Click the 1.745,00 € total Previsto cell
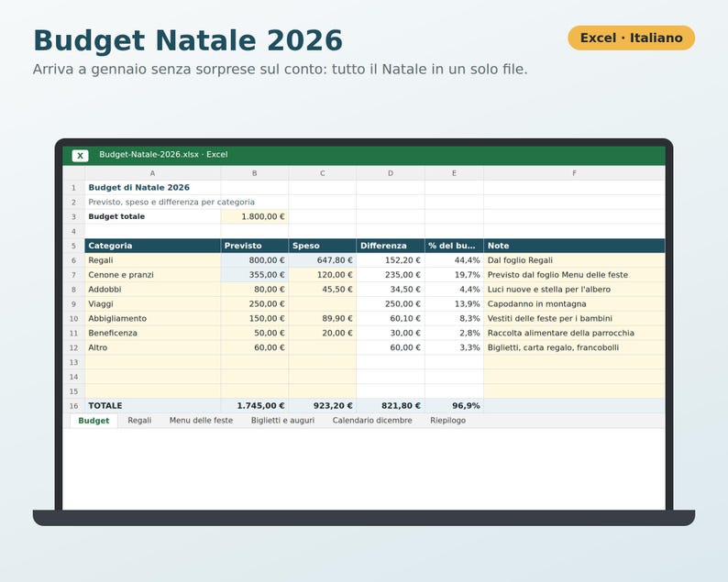This screenshot has width=728, height=582. [254, 406]
